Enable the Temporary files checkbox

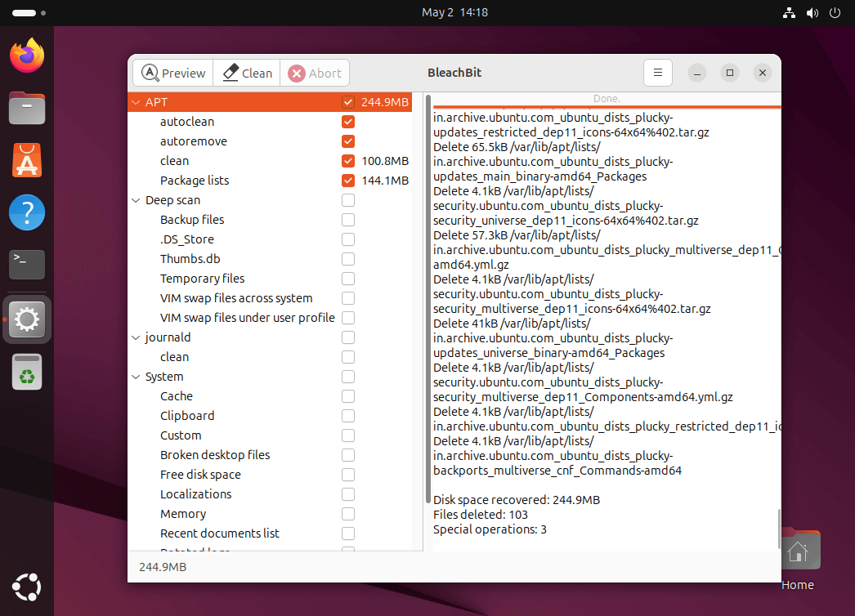click(x=348, y=279)
